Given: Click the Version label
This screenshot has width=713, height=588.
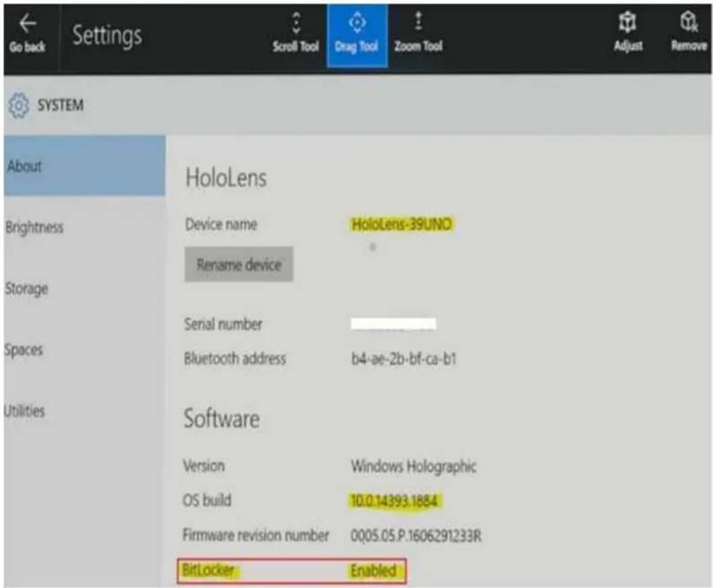Looking at the screenshot, I should pos(204,466).
